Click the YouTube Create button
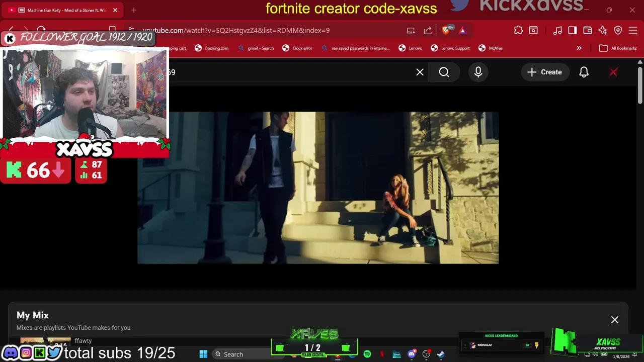Screen dimensions: 644x362 pyautogui.click(x=544, y=72)
